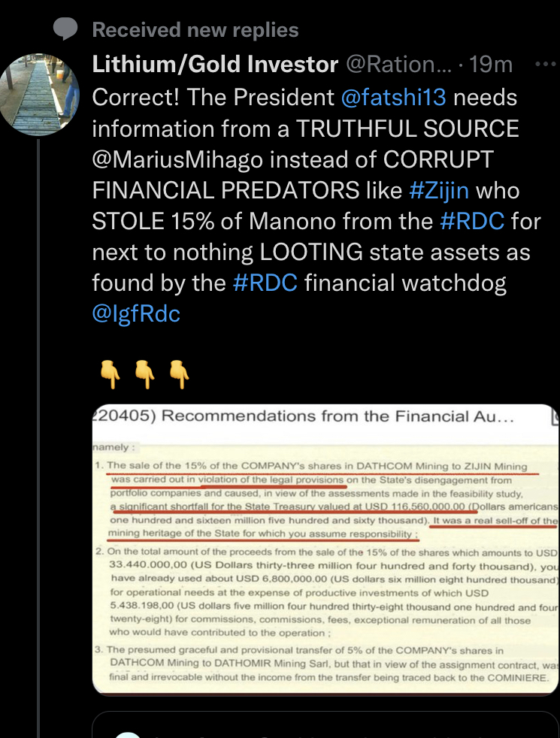Viewport: 560px width, 738px height.
Task: Click the first pointing-down hand emoji
Action: [x=110, y=374]
